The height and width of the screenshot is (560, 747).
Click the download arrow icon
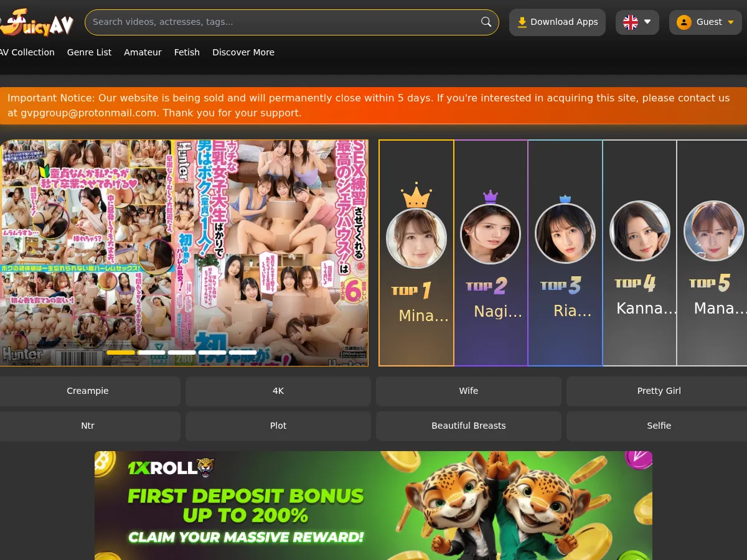(522, 22)
